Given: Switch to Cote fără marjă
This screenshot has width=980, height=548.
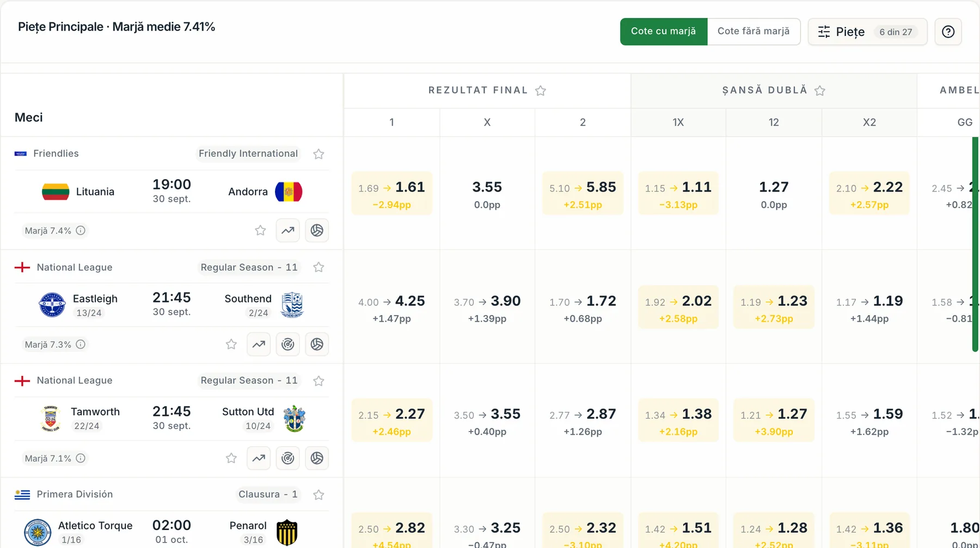Looking at the screenshot, I should point(754,32).
